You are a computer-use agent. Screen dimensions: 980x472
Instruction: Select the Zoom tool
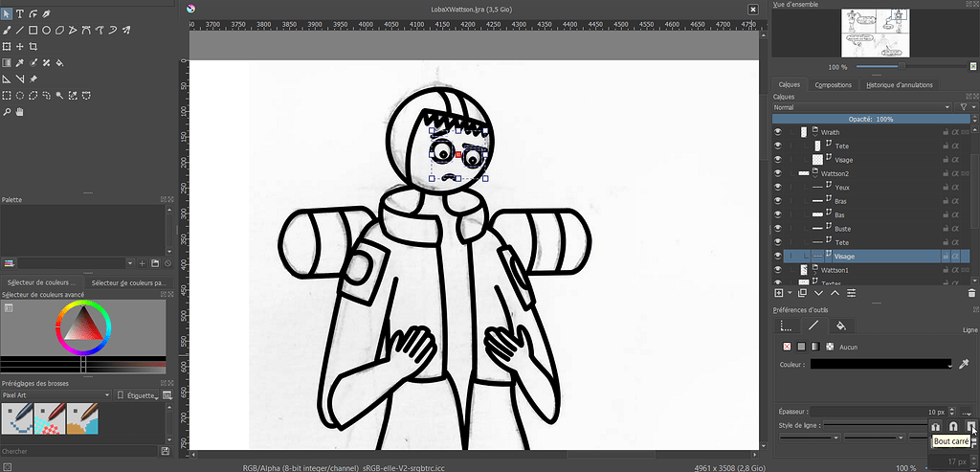(7, 112)
